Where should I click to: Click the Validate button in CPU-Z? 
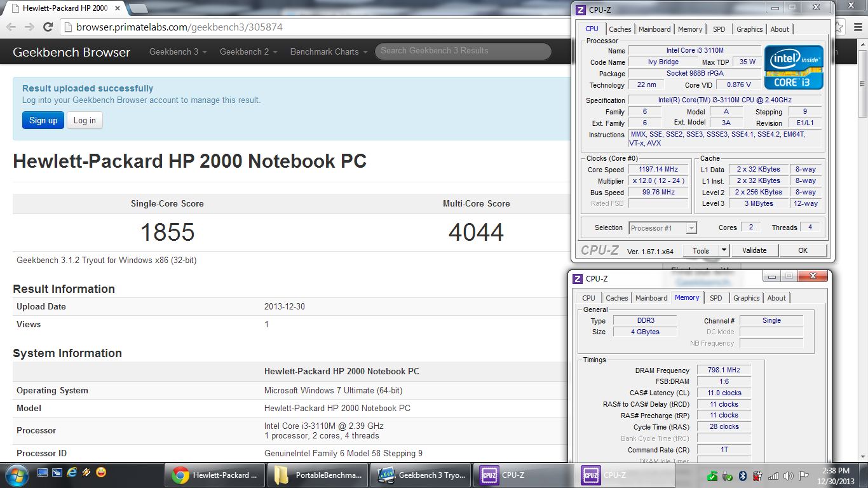click(754, 250)
